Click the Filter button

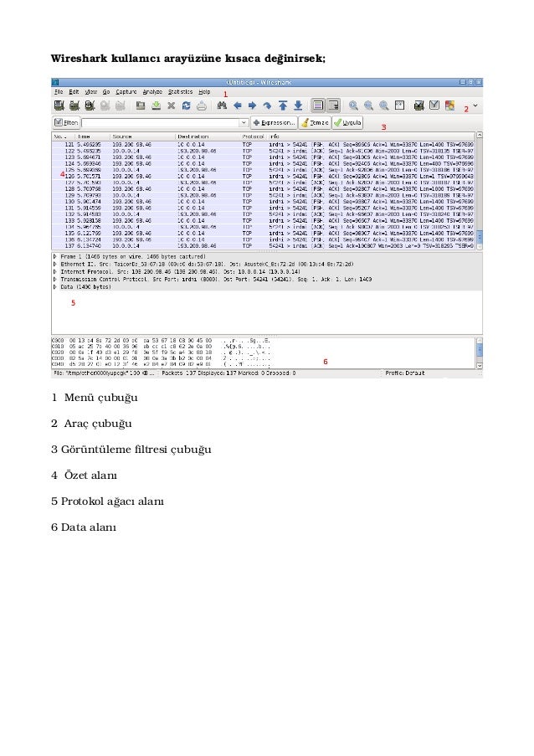coord(66,122)
